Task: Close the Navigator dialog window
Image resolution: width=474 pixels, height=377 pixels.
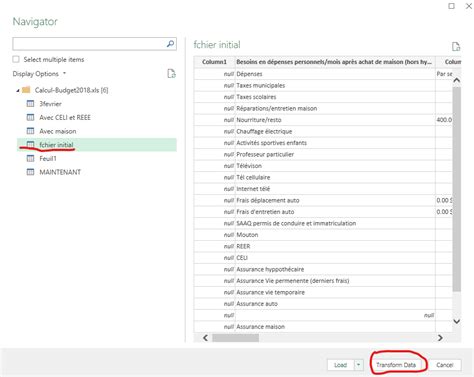Action: coord(468,6)
